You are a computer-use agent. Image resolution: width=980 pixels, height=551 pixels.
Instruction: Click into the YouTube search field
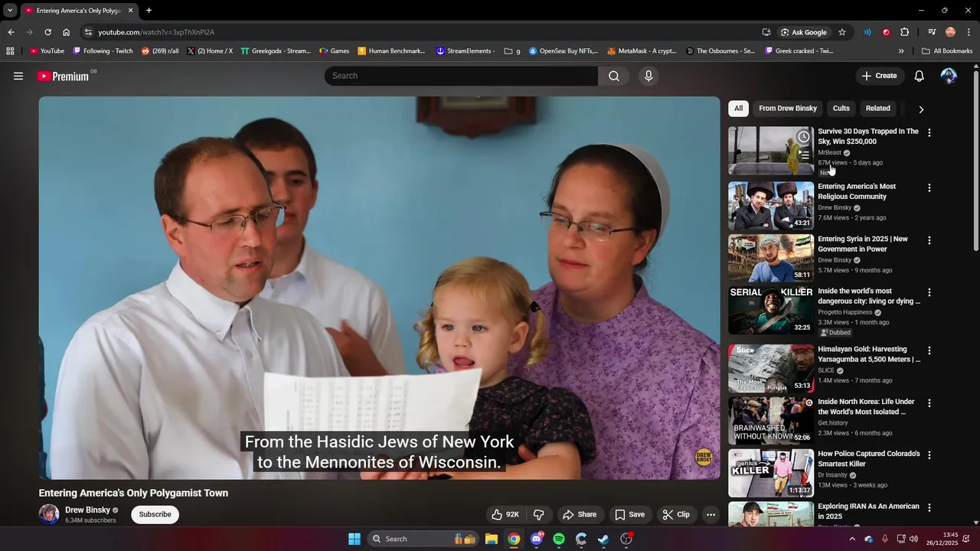[x=462, y=76]
